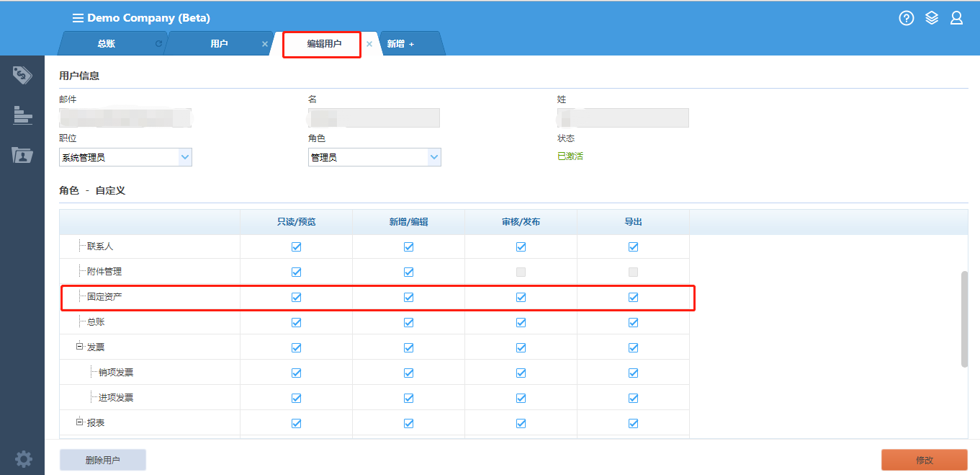980x475 pixels.
Task: Toggle 总账 新增/编辑 checkbox
Action: coord(408,322)
